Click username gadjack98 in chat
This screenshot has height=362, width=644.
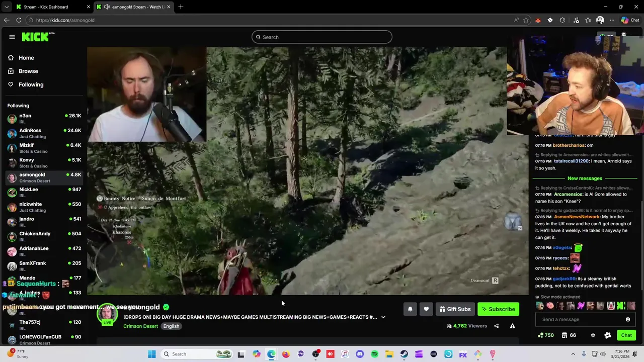(564, 279)
